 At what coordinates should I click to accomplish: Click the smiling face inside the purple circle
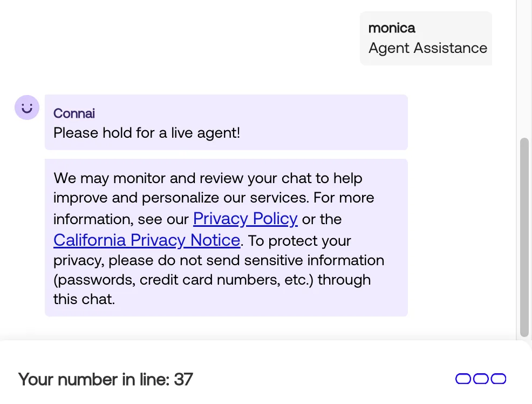(26, 107)
